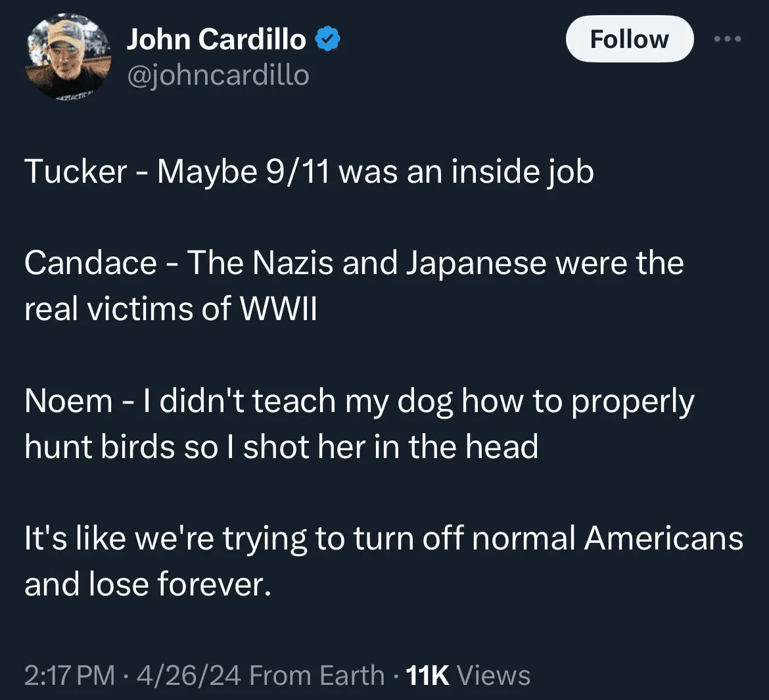Open John Cardillo's profile picture
Image resolution: width=769 pixels, height=700 pixels.
(x=68, y=57)
